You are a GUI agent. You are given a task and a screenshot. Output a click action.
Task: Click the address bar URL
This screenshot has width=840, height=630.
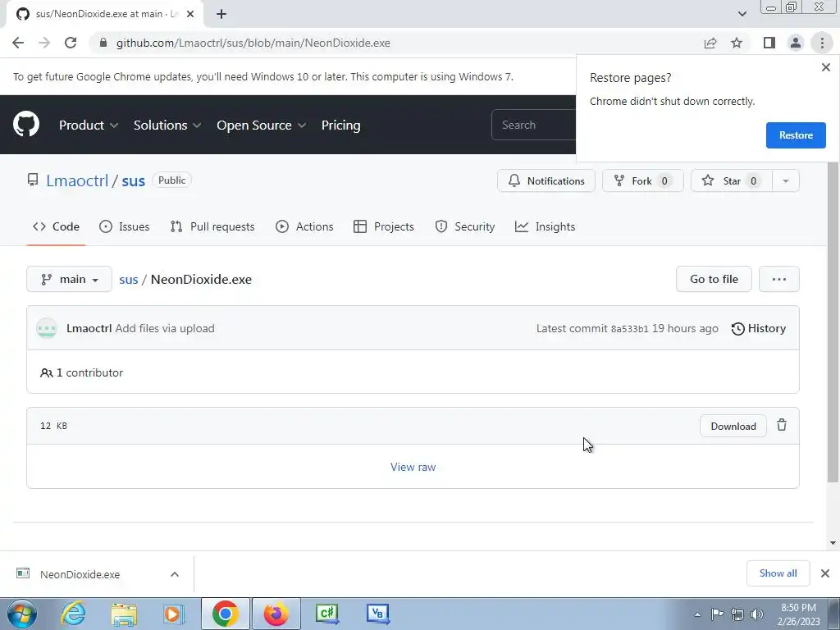(x=253, y=43)
